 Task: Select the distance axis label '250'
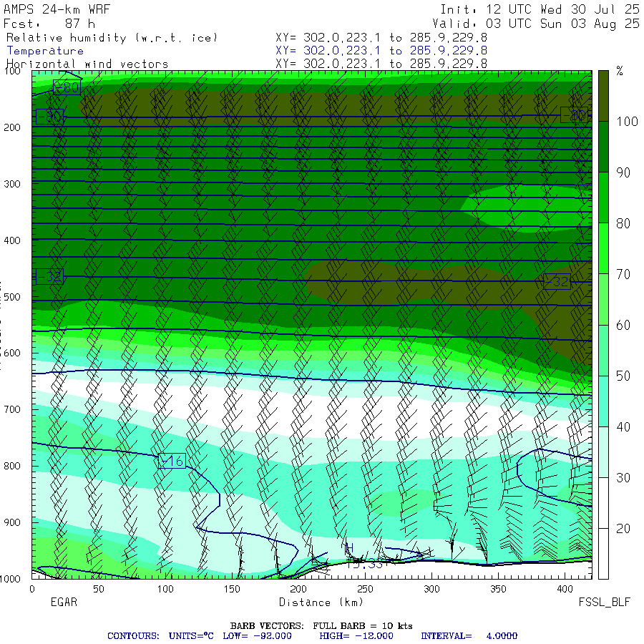coord(365,589)
